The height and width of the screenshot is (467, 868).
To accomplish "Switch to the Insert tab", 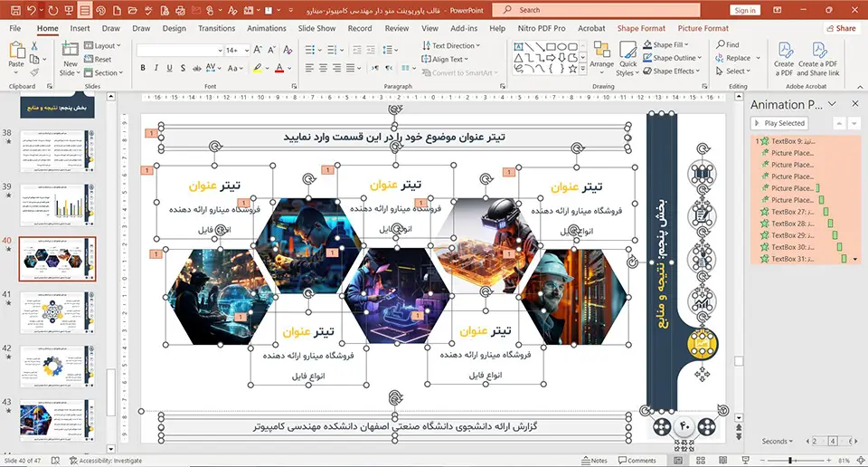I will [80, 28].
